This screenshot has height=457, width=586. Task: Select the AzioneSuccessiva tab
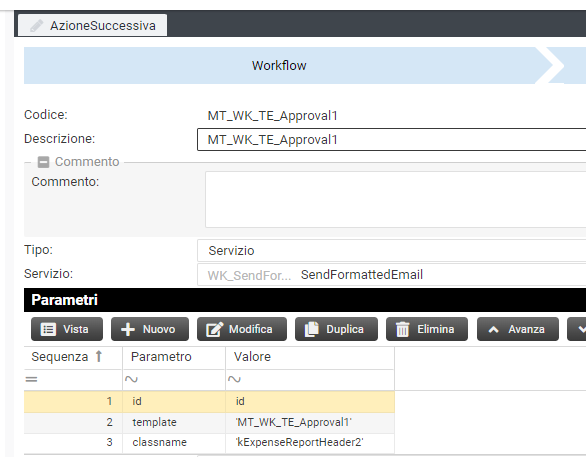tap(92, 25)
